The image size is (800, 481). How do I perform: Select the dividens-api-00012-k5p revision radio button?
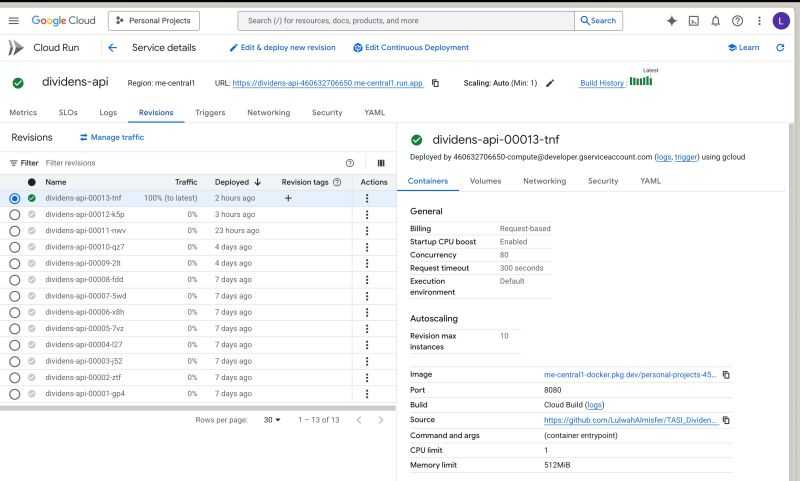14,214
